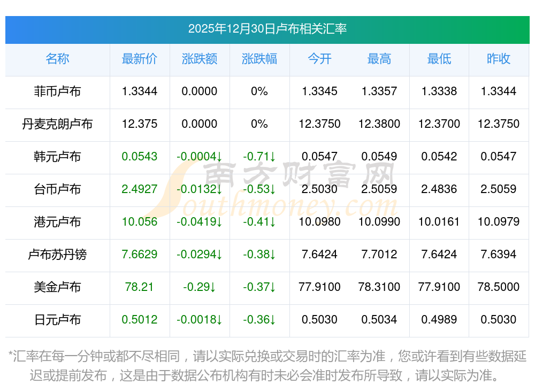Click change amount -0.29 in 美金卢布 row
The width and height of the screenshot is (535, 392).
(x=199, y=287)
